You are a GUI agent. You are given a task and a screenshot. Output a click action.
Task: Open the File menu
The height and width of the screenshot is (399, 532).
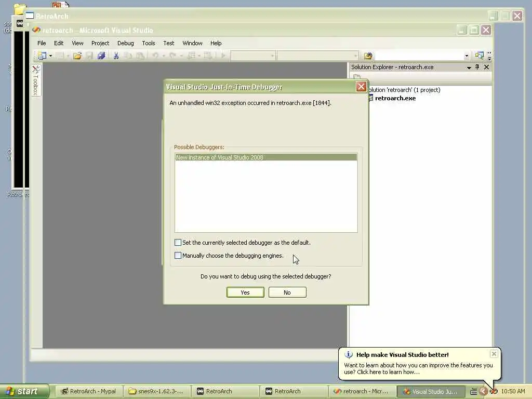tap(42, 43)
